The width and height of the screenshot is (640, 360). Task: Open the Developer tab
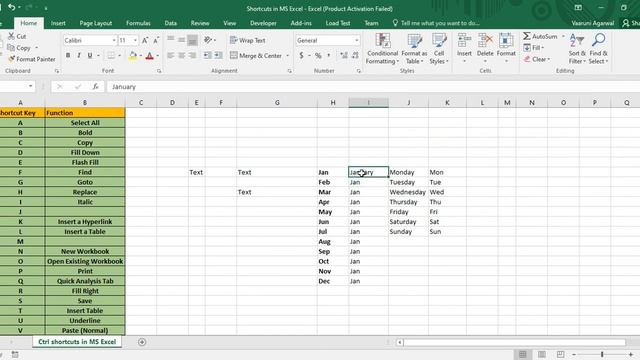263,23
